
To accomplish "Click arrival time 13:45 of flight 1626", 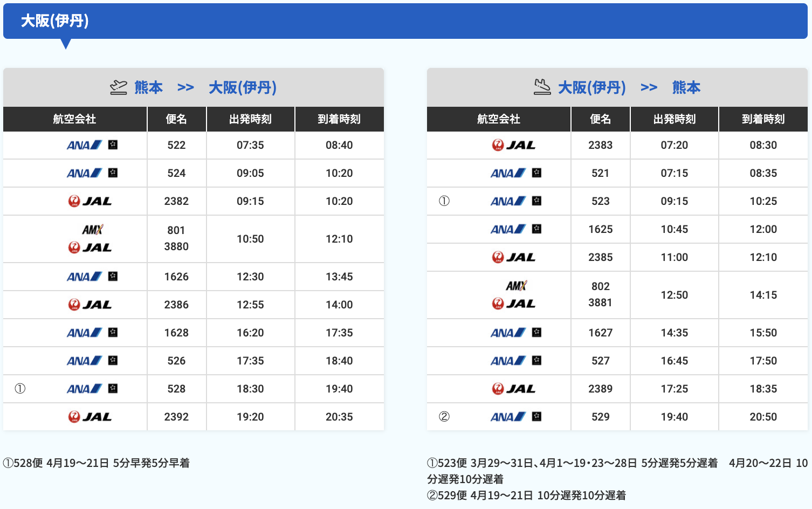I will coord(339,277).
